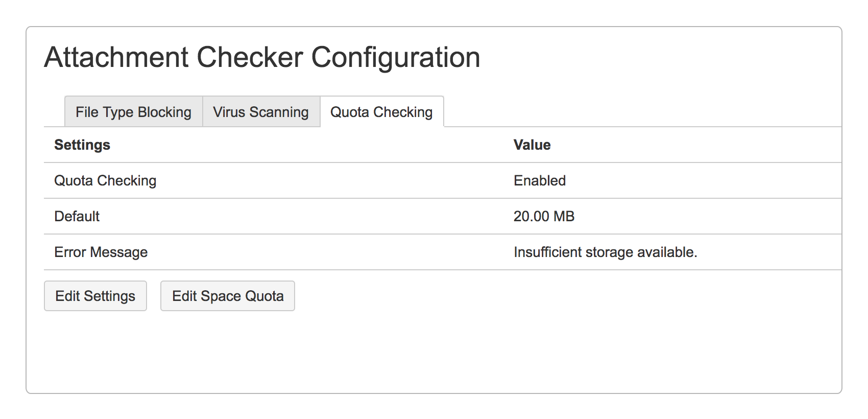
Task: Select the Error Message row label
Action: [x=101, y=252]
